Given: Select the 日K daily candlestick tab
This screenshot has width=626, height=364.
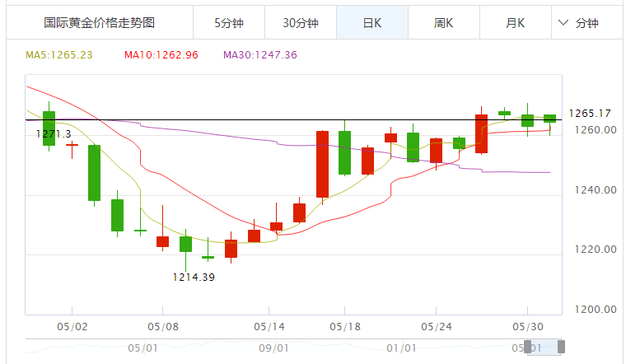Looking at the screenshot, I should click(x=372, y=23).
